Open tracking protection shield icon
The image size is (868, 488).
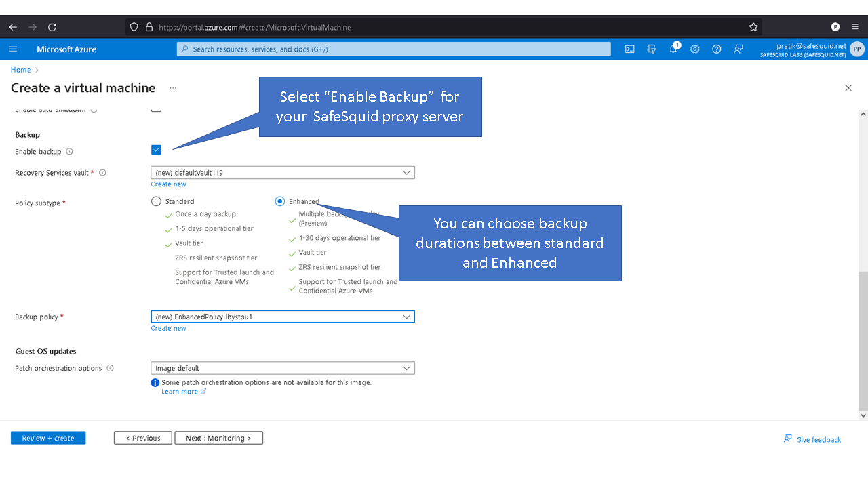pyautogui.click(x=134, y=27)
